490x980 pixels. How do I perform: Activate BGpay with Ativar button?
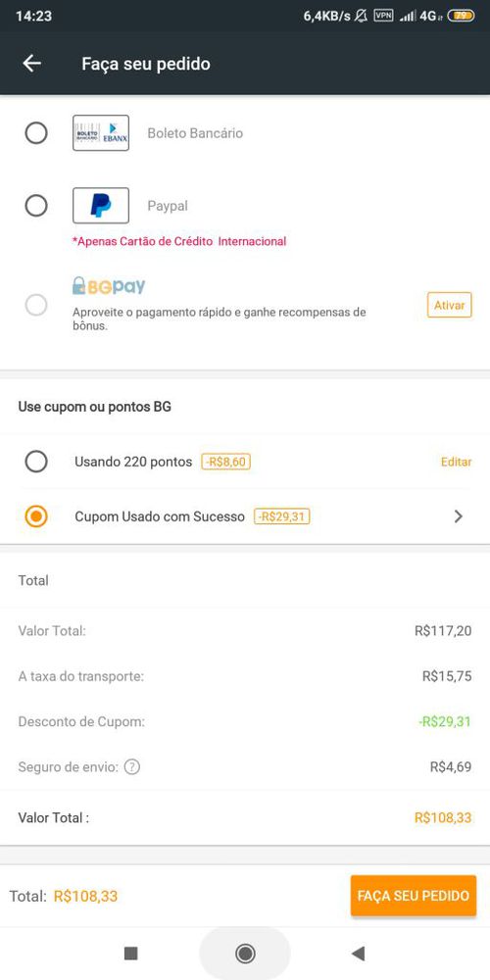(450, 306)
